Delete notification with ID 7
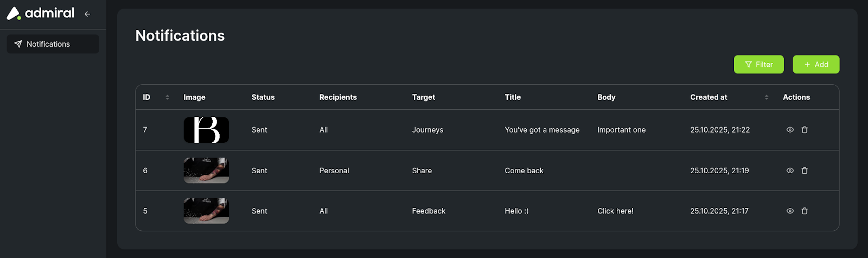Screen dimensions: 868x258 (805, 130)
